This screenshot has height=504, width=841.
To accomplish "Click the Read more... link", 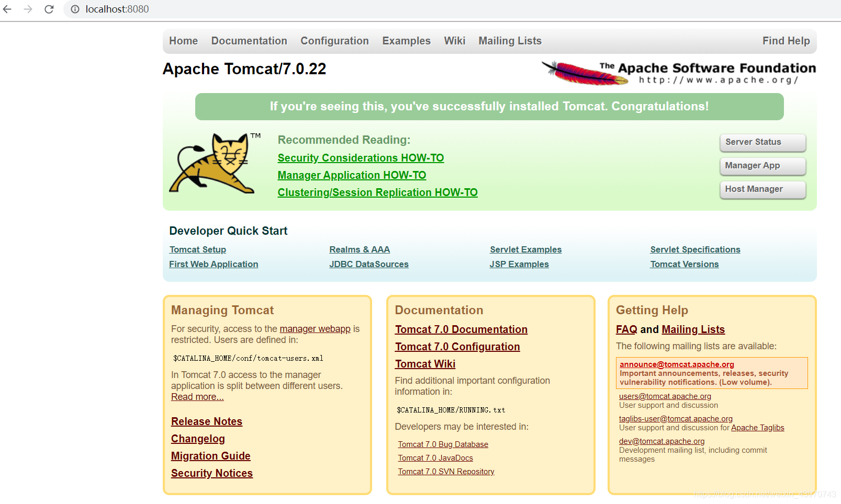I will click(197, 397).
